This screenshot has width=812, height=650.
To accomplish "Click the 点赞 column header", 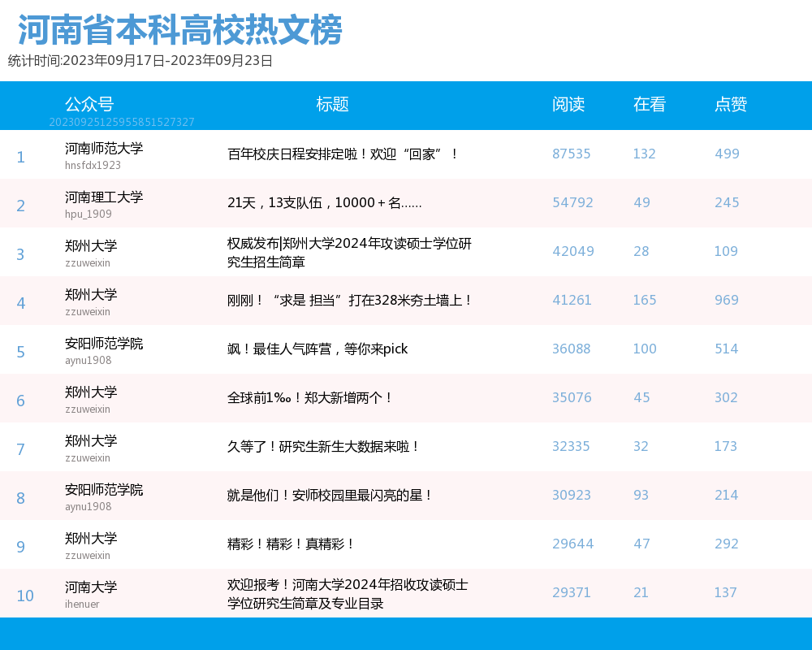I will (731, 104).
